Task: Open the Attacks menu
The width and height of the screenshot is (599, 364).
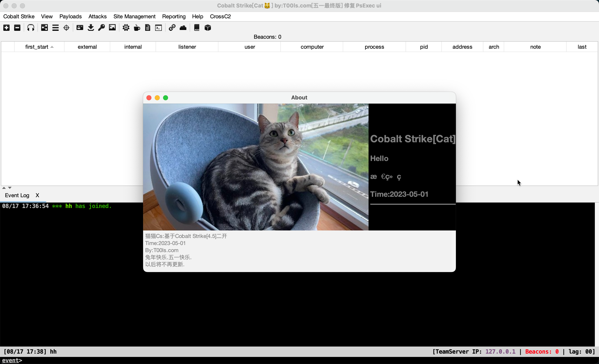Action: (98, 16)
